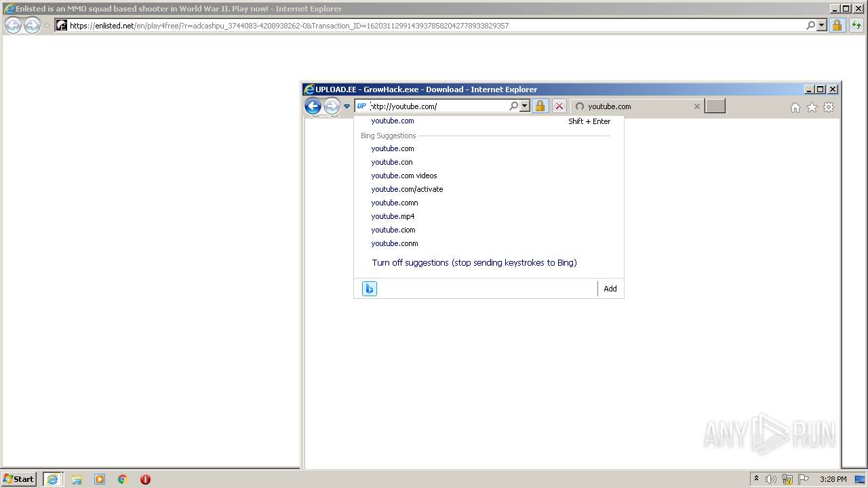Refresh the Enlisted page
The width and height of the screenshot is (868, 488).
pyautogui.click(x=856, y=25)
